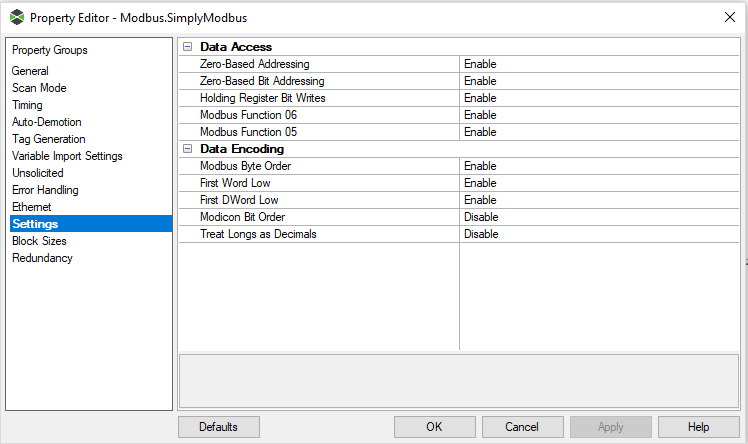Select the Modbus Function 06 label
748x444 pixels.
[248, 115]
